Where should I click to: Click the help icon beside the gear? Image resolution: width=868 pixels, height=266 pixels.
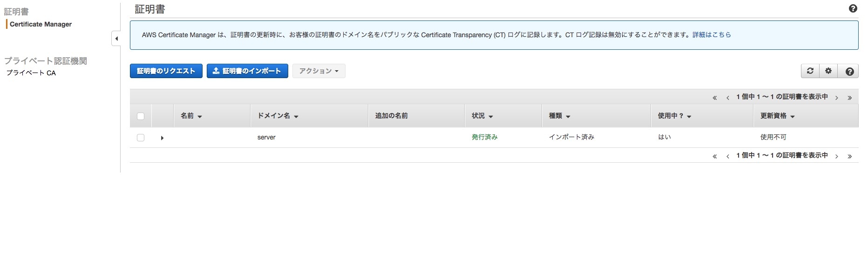849,71
